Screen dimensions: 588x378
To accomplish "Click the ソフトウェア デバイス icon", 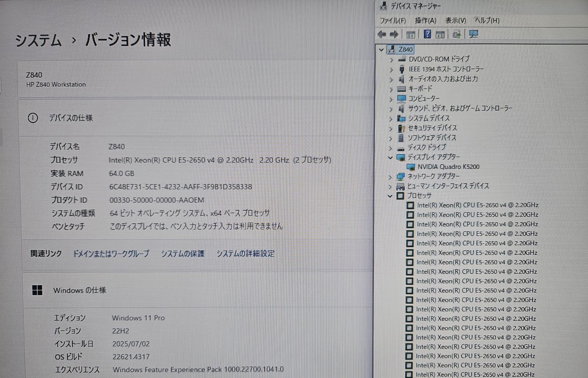I will 401,138.
